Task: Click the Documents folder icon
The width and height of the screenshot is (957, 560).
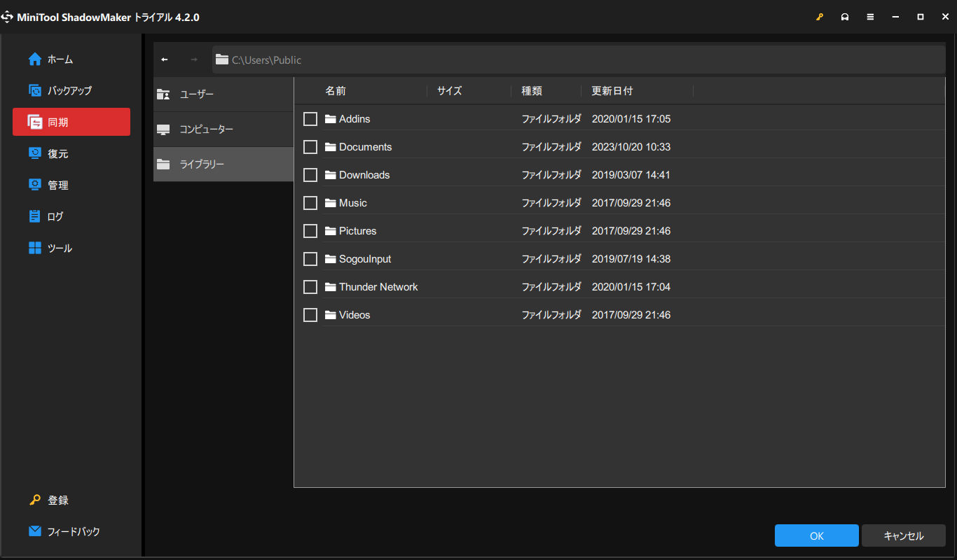Action: click(x=331, y=147)
